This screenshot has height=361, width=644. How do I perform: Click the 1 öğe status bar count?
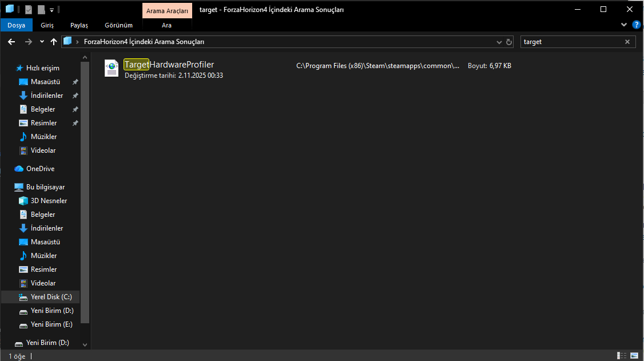[17, 356]
